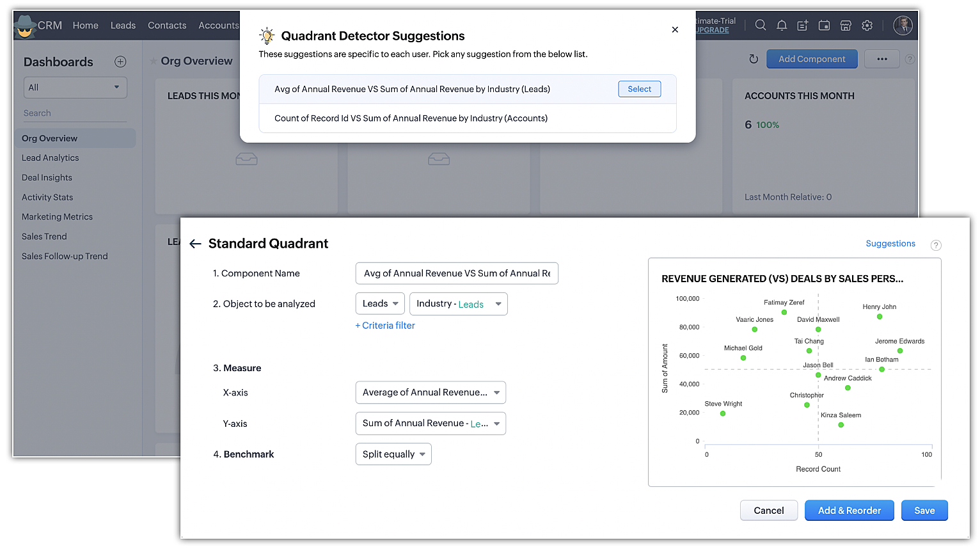Close the Quadrant Detector Suggestions popup

click(x=675, y=29)
